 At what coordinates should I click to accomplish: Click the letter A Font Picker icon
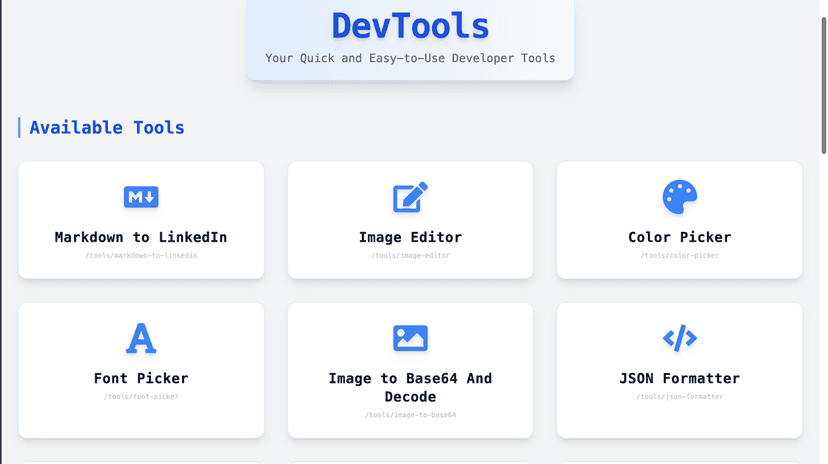(141, 338)
